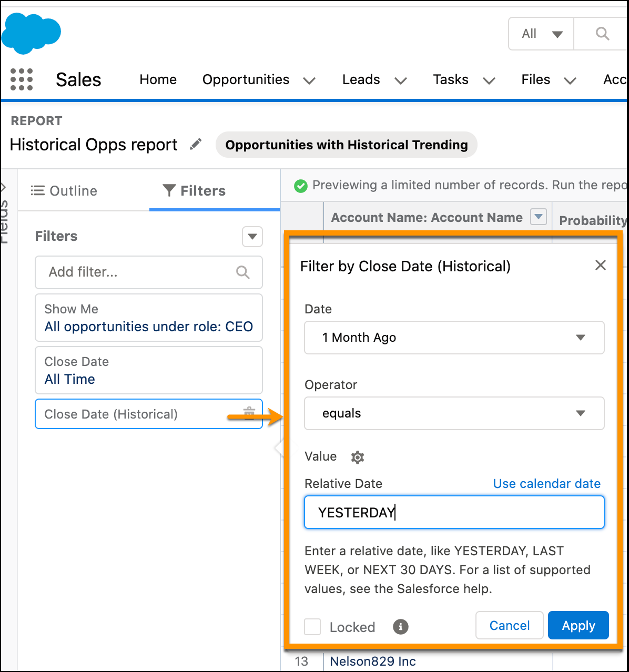Open the Date dropdown showing 1 Month Ago
This screenshot has width=629, height=672.
pos(454,338)
